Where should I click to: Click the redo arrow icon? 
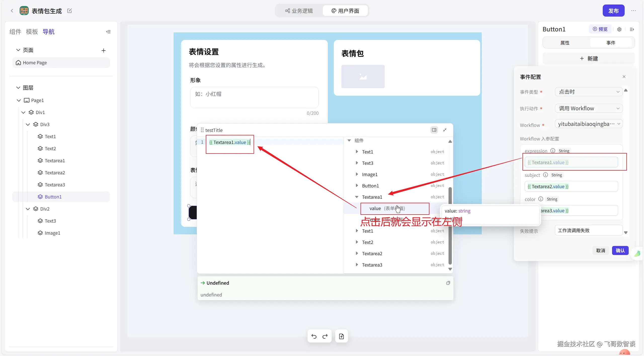pyautogui.click(x=325, y=336)
